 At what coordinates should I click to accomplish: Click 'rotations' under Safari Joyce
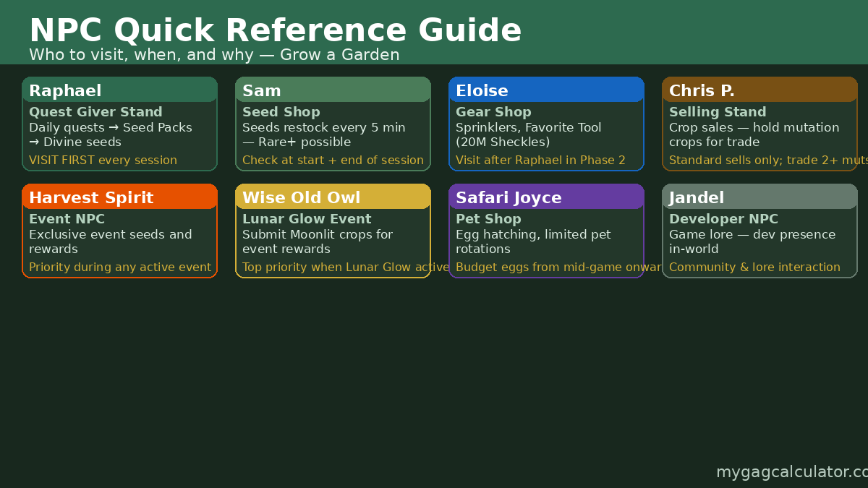(483, 249)
